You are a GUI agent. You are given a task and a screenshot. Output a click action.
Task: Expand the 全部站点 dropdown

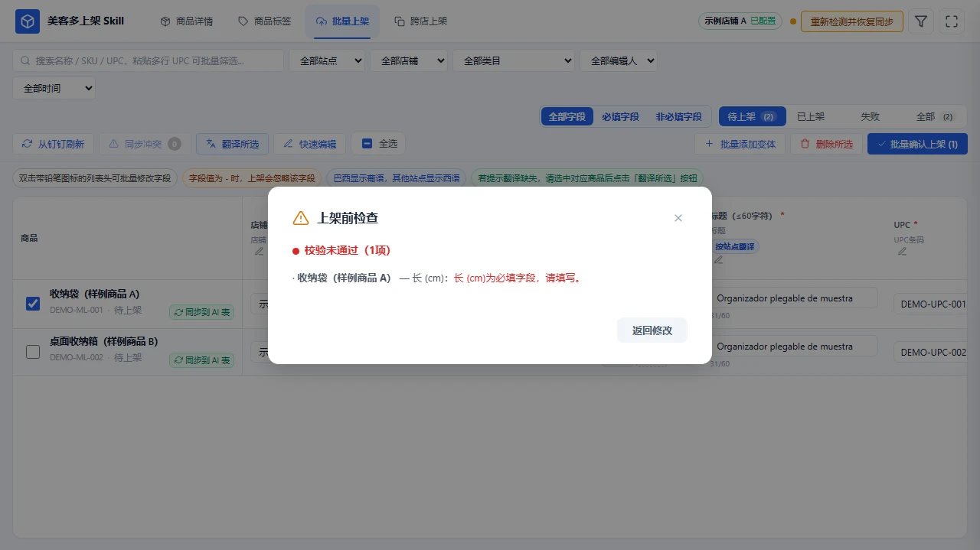point(328,60)
